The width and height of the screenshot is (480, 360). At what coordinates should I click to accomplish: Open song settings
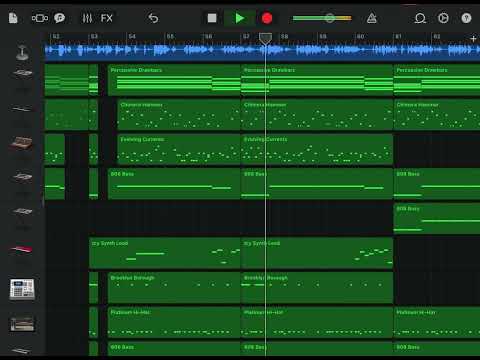[x=443, y=18]
